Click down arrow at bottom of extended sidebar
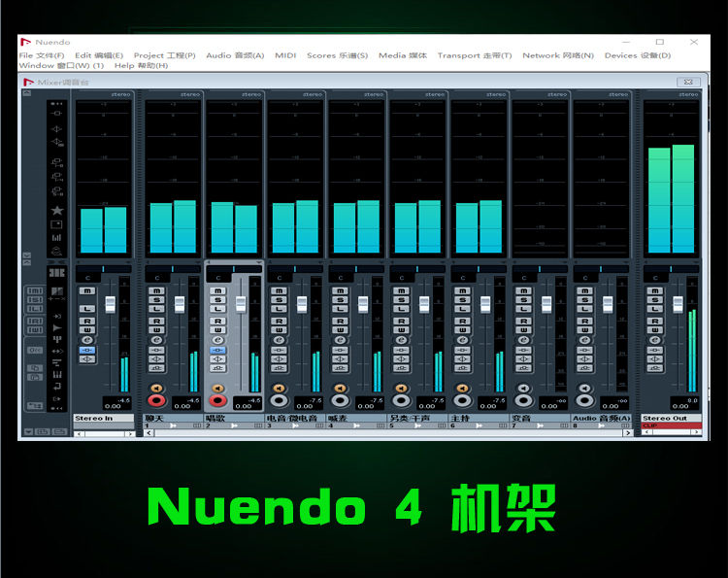728x578 pixels. coord(27,255)
